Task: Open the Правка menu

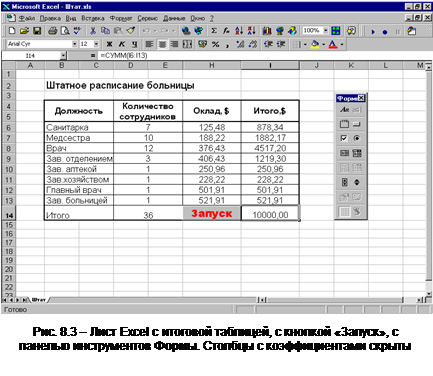Action: (50, 18)
